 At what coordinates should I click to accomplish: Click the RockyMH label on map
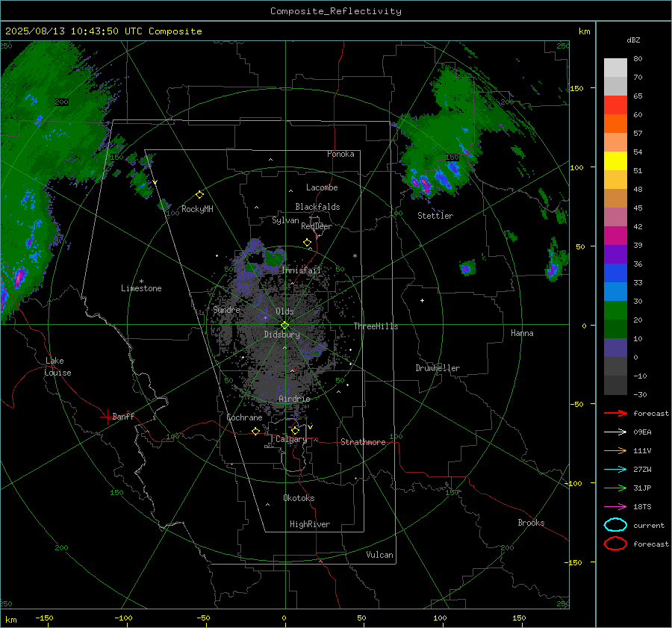[x=197, y=209]
